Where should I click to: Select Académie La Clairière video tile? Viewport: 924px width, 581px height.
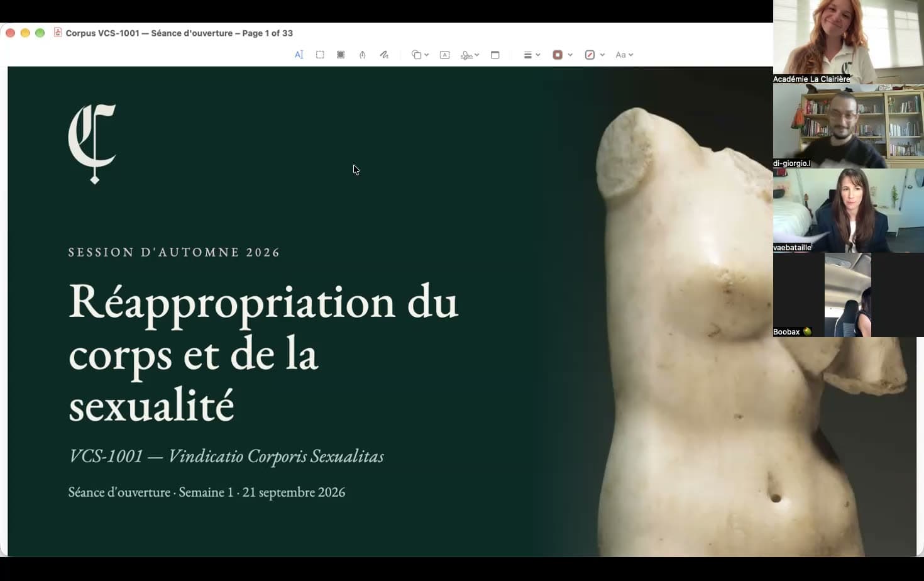tap(849, 41)
